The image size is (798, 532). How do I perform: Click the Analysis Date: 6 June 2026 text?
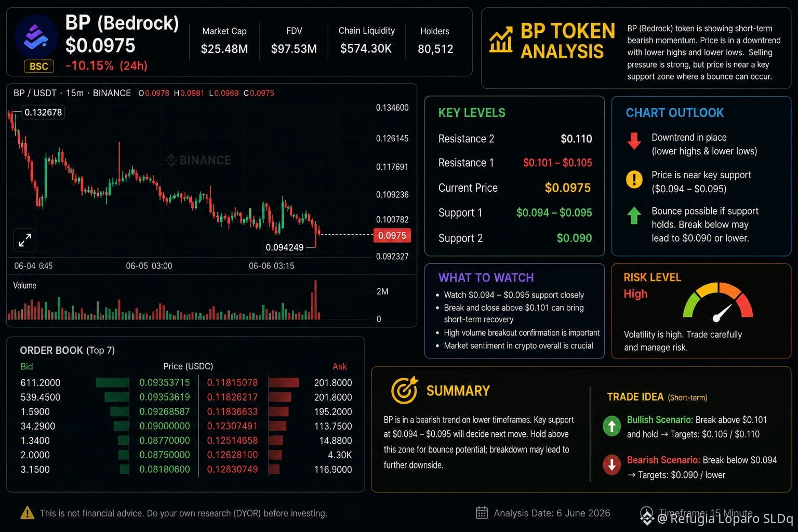point(552,513)
